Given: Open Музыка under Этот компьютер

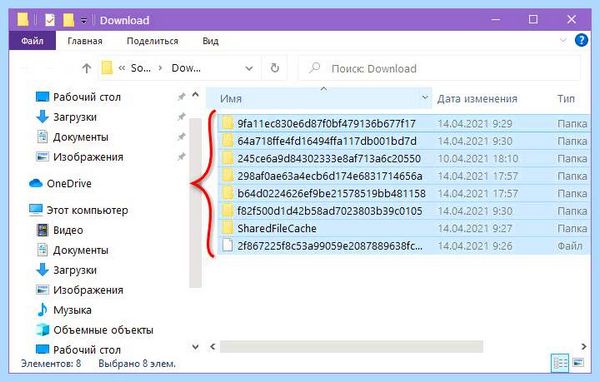Looking at the screenshot, I should click(x=72, y=310).
